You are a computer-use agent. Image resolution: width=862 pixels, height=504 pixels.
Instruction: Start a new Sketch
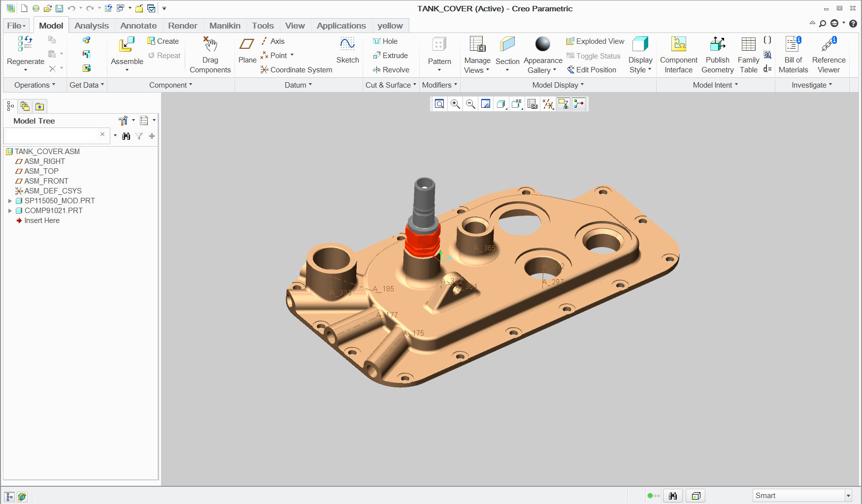347,50
